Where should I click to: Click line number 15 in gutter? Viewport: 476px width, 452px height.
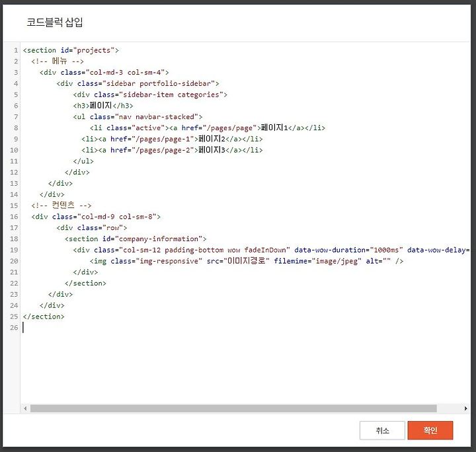(14, 206)
